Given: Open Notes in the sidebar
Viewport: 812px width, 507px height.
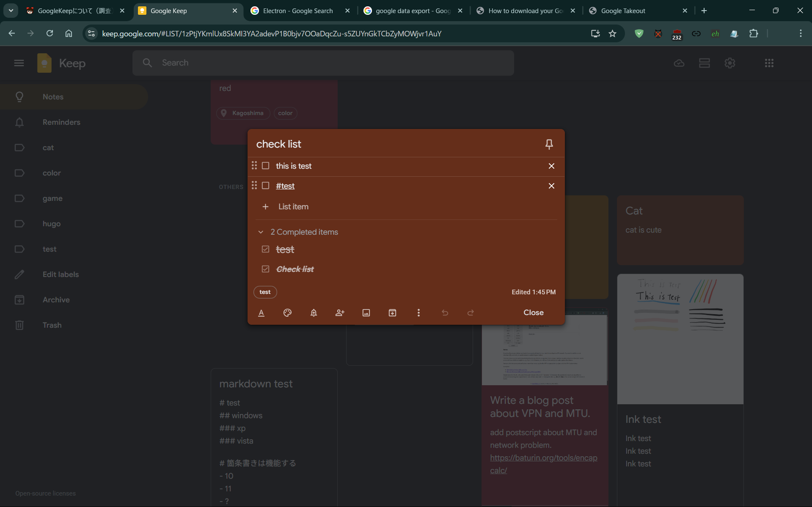Looking at the screenshot, I should tap(74, 97).
